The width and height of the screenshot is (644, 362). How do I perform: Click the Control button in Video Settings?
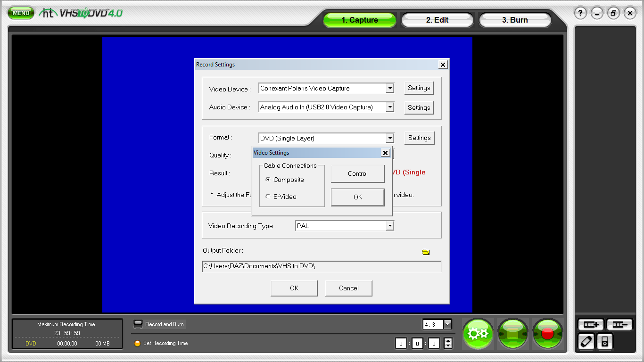[x=358, y=173]
